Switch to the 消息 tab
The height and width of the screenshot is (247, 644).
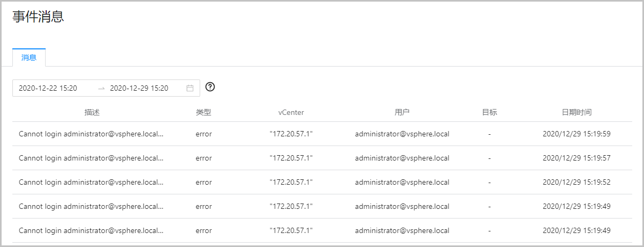29,57
